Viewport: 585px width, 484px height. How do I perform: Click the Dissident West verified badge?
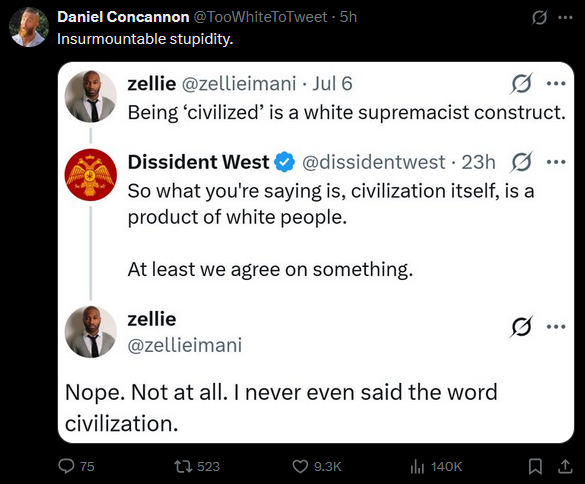click(x=285, y=162)
